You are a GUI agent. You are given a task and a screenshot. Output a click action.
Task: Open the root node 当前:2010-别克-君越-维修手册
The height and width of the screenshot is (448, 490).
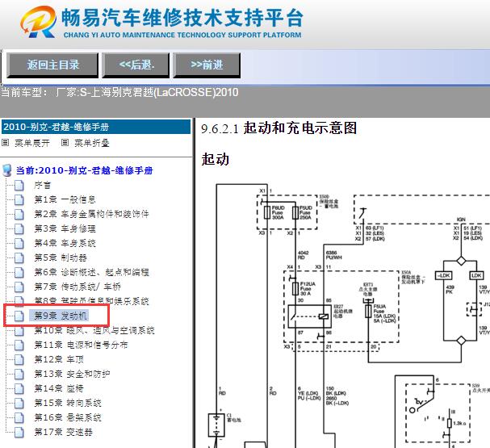point(84,170)
